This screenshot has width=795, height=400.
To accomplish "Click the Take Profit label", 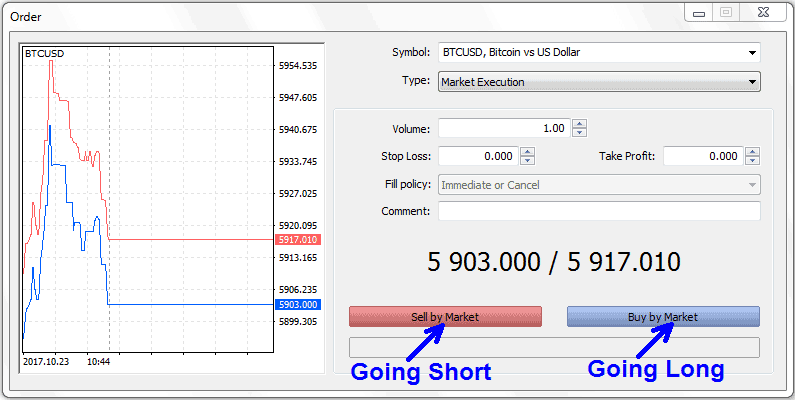I will 627,156.
